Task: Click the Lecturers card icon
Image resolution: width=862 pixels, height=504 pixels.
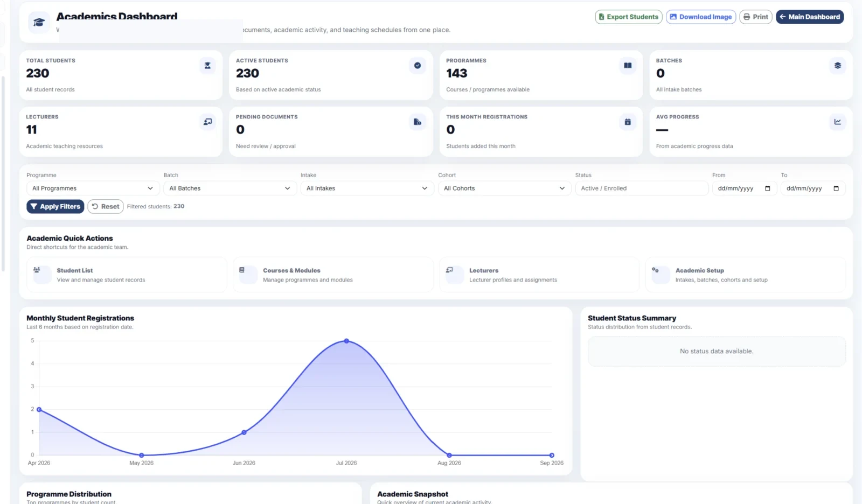Action: (207, 122)
